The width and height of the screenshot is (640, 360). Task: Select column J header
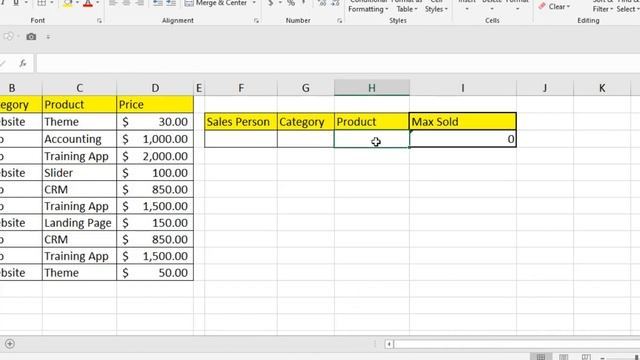pos(545,88)
